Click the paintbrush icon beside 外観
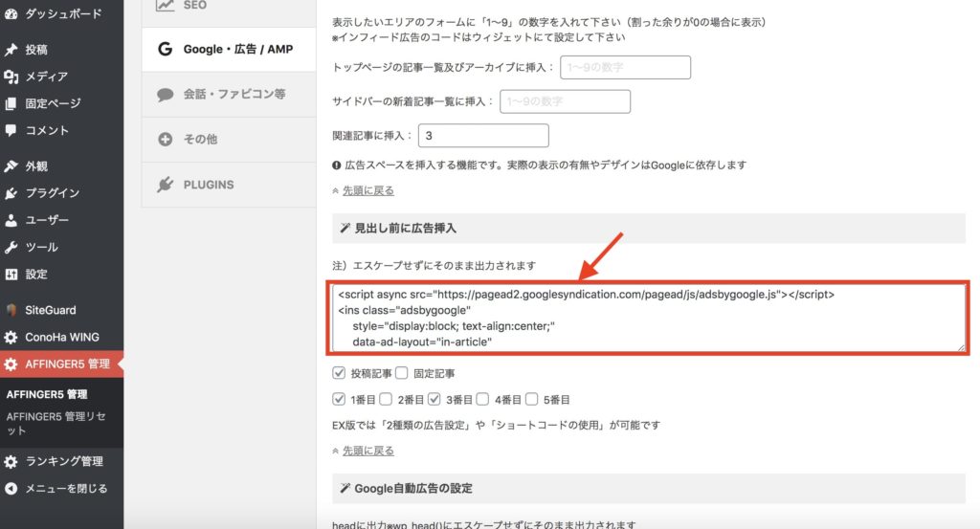 click(11, 166)
